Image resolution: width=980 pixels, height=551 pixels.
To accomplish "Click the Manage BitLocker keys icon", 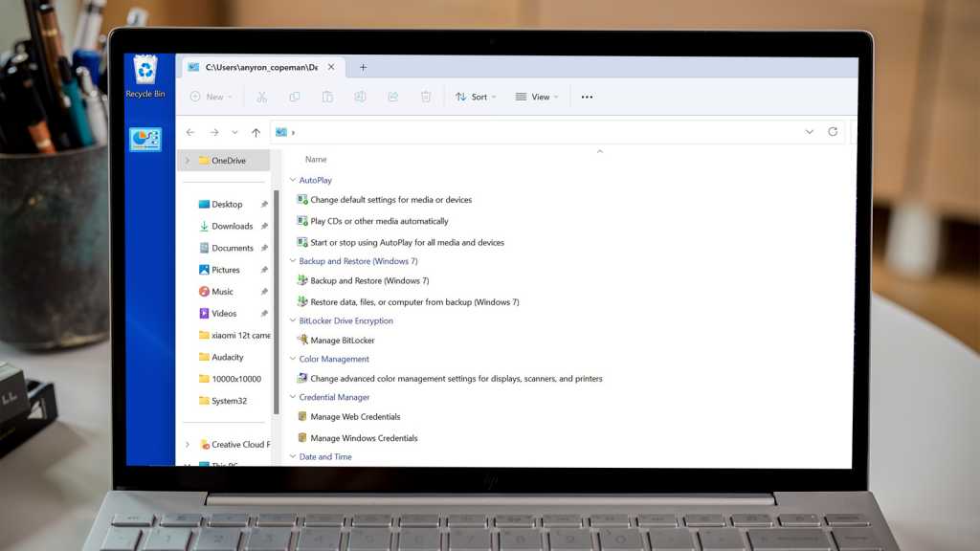I will tap(302, 340).
